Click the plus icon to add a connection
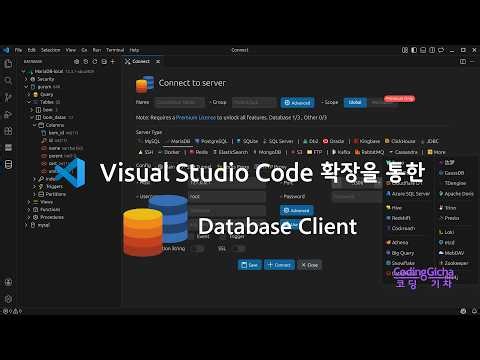This screenshot has height=360, width=480. (113, 62)
